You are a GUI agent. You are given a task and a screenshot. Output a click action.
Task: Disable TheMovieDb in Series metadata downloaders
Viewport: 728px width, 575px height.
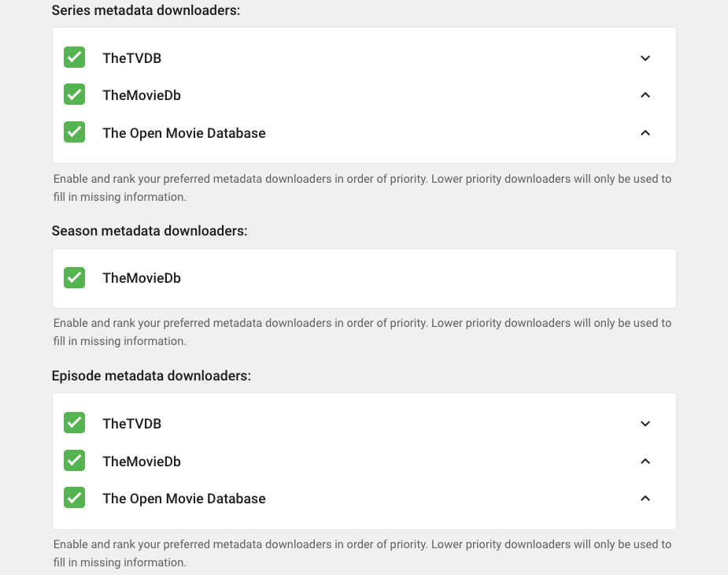[74, 95]
